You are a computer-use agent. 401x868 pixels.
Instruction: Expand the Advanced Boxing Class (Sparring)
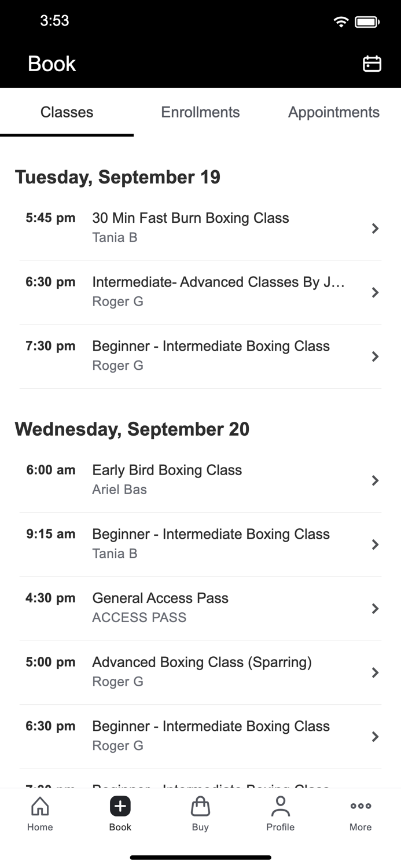200,671
